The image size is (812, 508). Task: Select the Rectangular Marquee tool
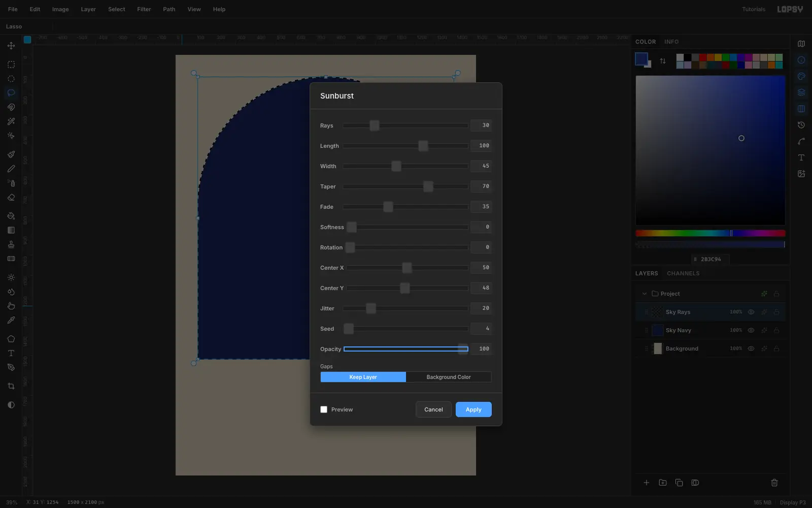tap(11, 65)
